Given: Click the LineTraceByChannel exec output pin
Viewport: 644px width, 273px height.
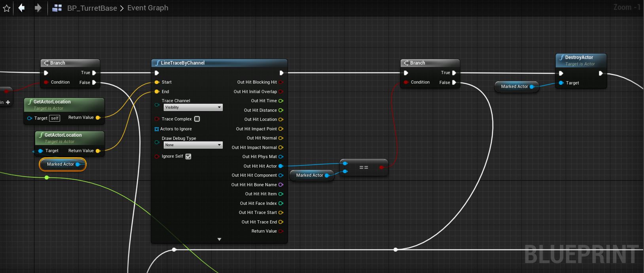Looking at the screenshot, I should coord(281,73).
